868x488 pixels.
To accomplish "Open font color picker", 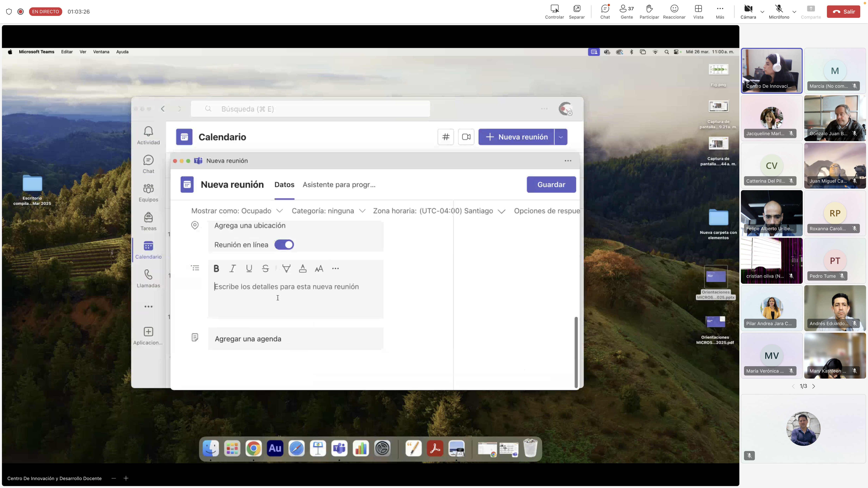I will point(303,268).
